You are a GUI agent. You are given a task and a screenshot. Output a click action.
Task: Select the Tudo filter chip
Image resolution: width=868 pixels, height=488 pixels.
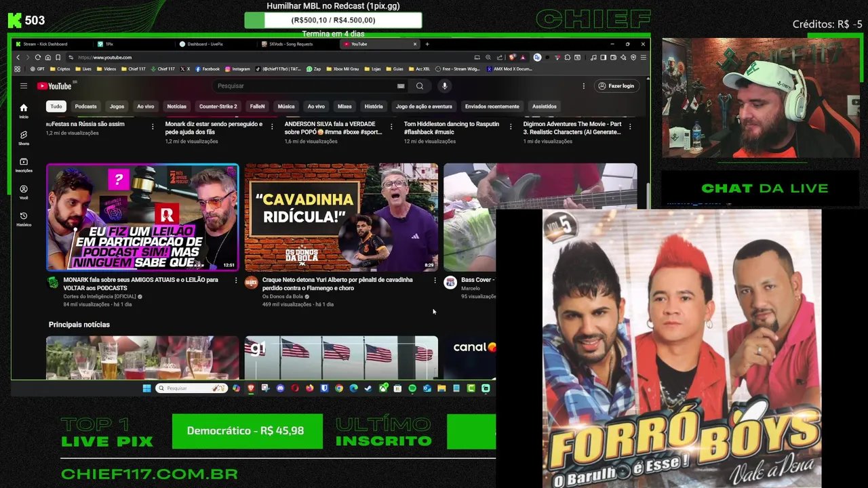point(56,106)
